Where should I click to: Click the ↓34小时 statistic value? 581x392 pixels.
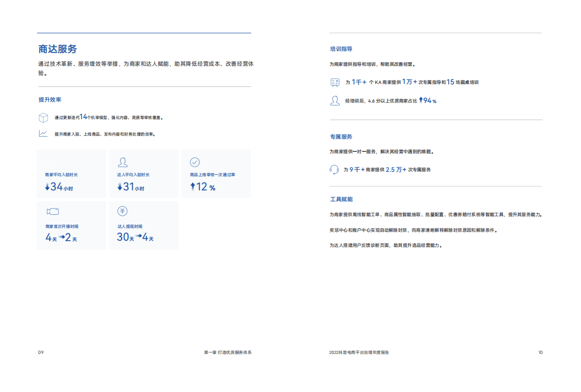[59, 187]
